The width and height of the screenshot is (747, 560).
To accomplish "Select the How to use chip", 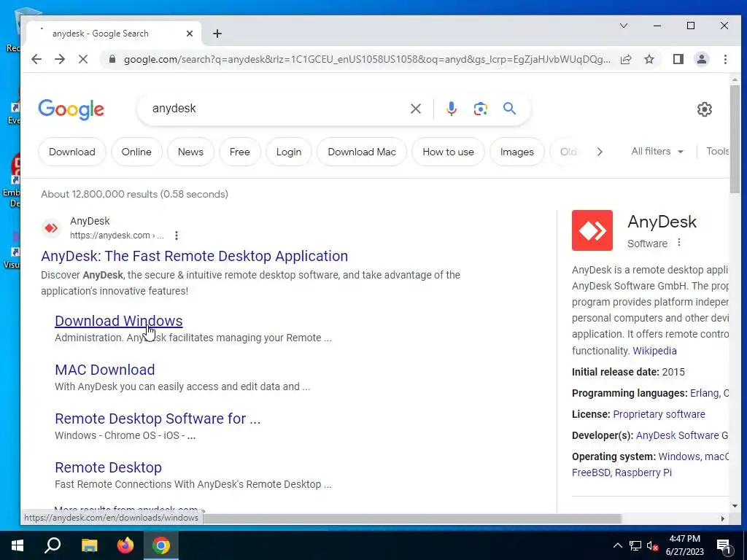I will (449, 152).
